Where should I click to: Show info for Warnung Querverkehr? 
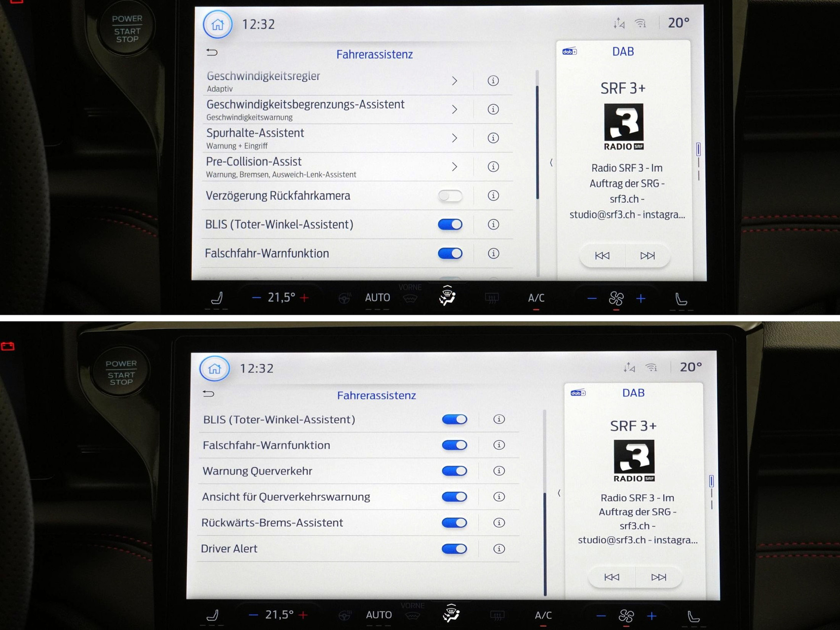[x=499, y=471]
